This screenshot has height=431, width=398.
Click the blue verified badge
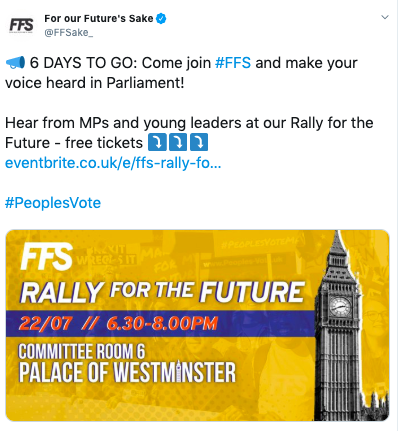(x=161, y=19)
